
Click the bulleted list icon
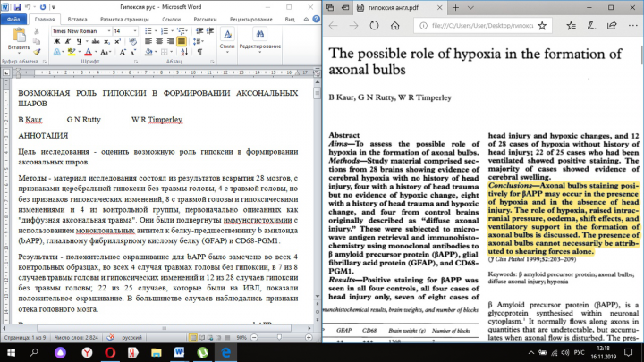(x=148, y=30)
